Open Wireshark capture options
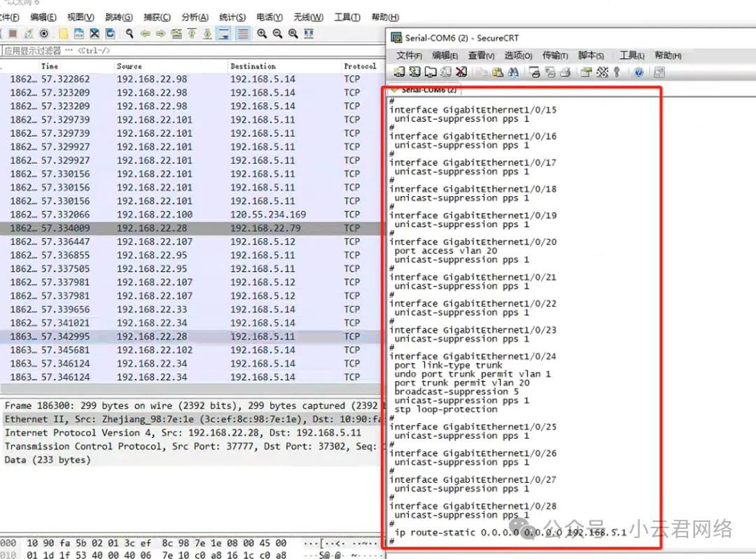 click(x=44, y=34)
